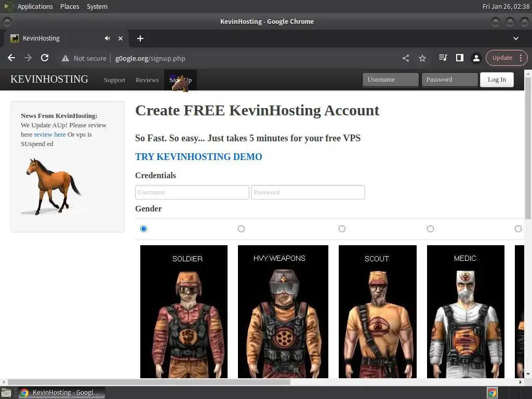
Task: Click the show desktop icon in the bottom panel
Action: [x=6, y=393]
